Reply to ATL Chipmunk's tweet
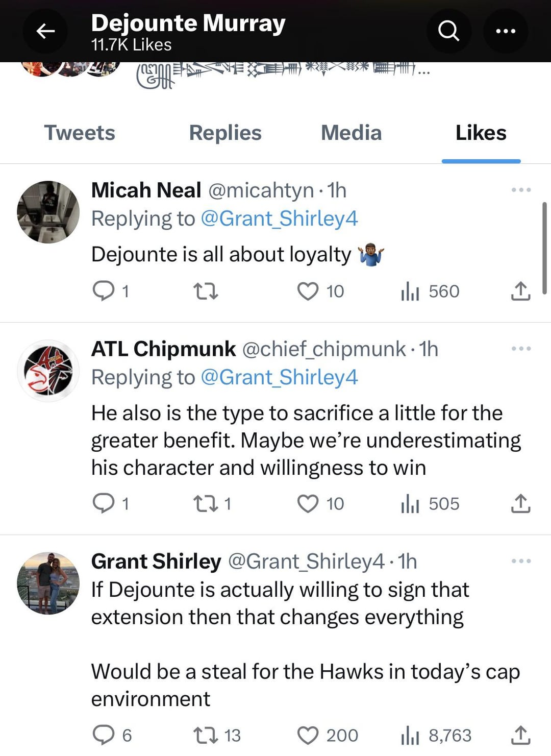551x756 pixels. click(x=104, y=503)
